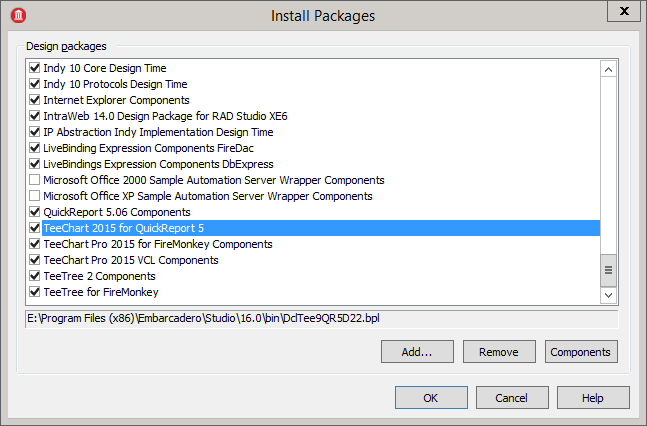Screen dimensions: 647x426
Task: Open Components of selected package
Action: [581, 352]
